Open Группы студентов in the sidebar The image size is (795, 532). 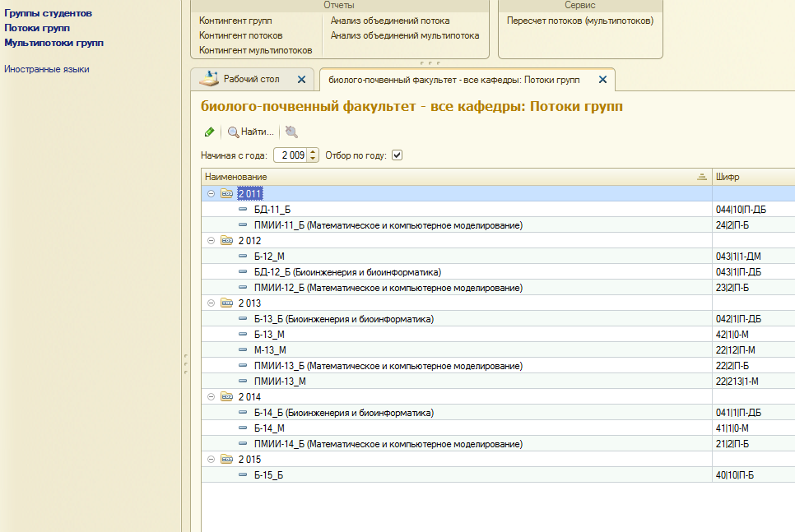[x=49, y=13]
